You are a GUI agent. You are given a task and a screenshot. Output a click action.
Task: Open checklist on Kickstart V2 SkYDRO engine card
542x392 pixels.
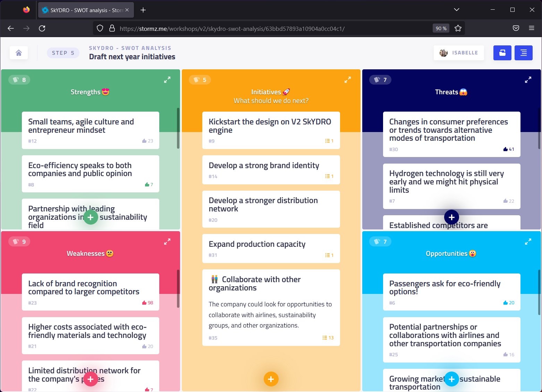[329, 141]
